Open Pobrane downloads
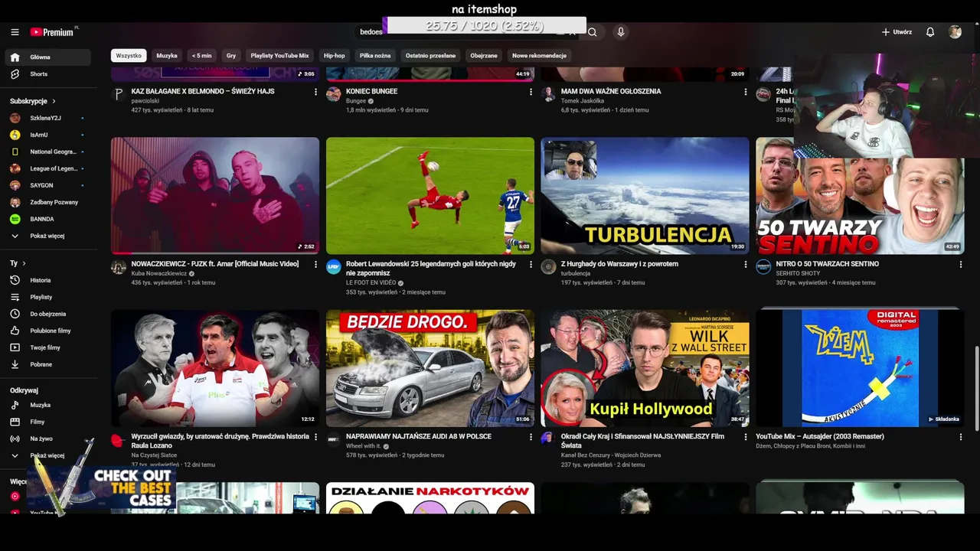980x551 pixels. click(x=47, y=364)
